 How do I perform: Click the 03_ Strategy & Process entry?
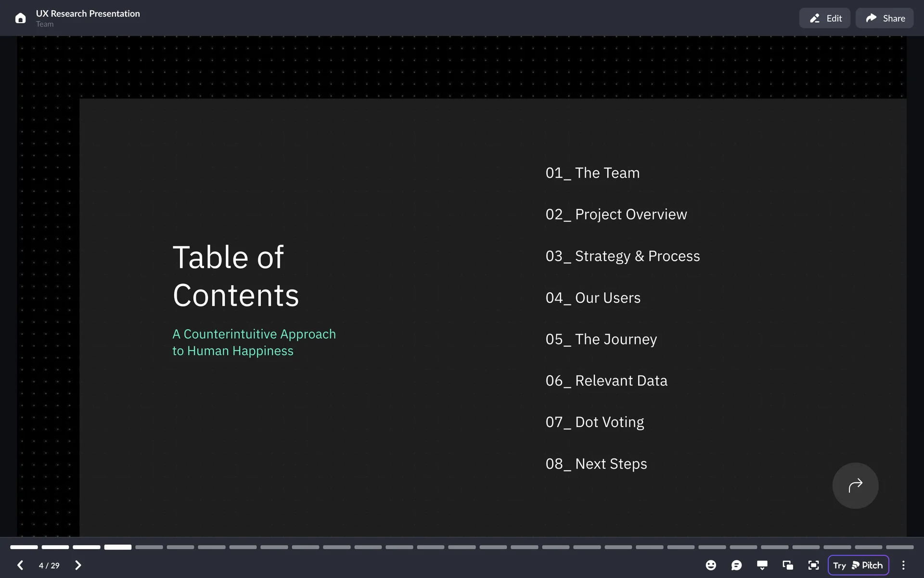point(623,256)
